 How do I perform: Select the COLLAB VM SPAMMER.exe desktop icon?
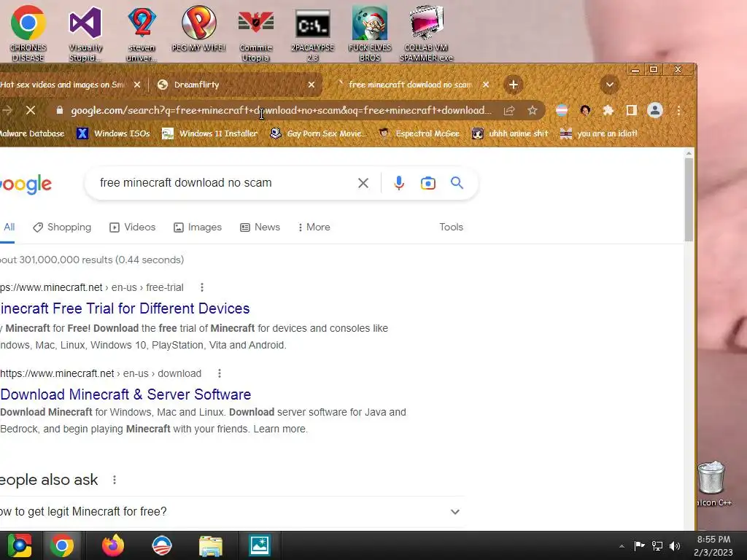pos(426,34)
